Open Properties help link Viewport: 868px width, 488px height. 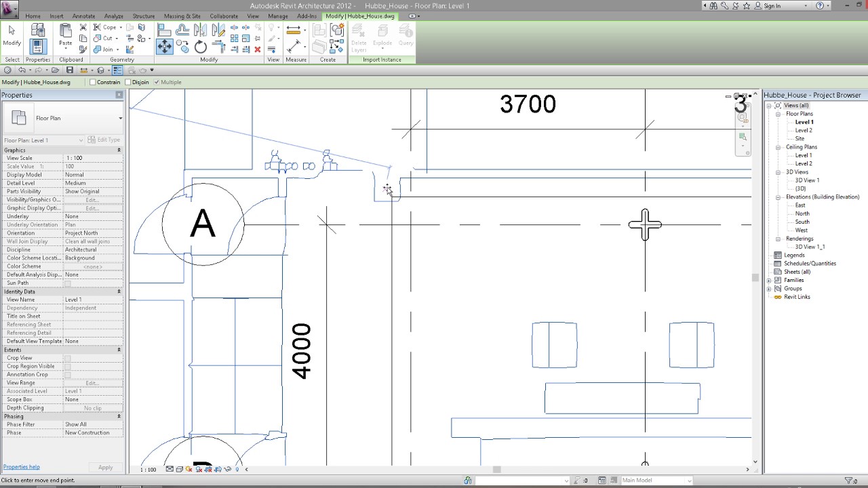point(21,467)
